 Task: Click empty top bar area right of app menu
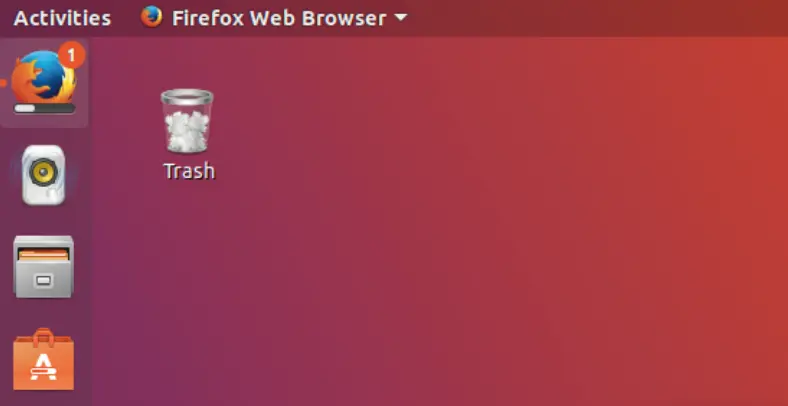pos(593,18)
